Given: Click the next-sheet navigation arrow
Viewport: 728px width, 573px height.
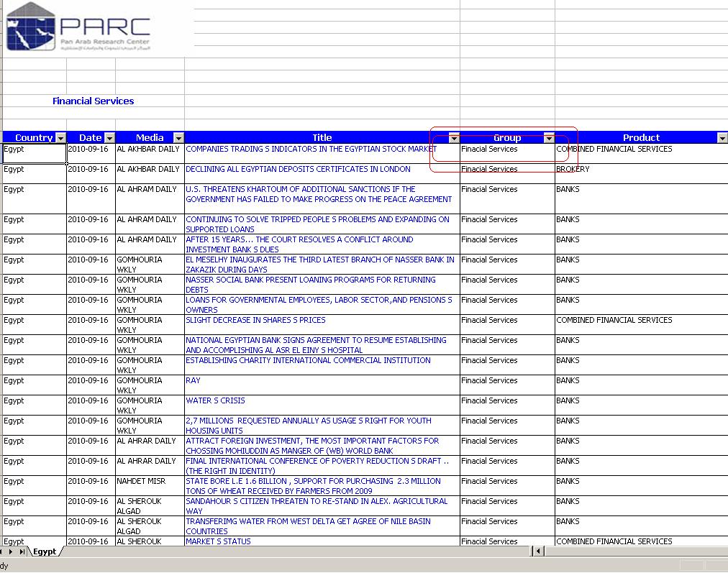Looking at the screenshot, I should tap(10, 551).
